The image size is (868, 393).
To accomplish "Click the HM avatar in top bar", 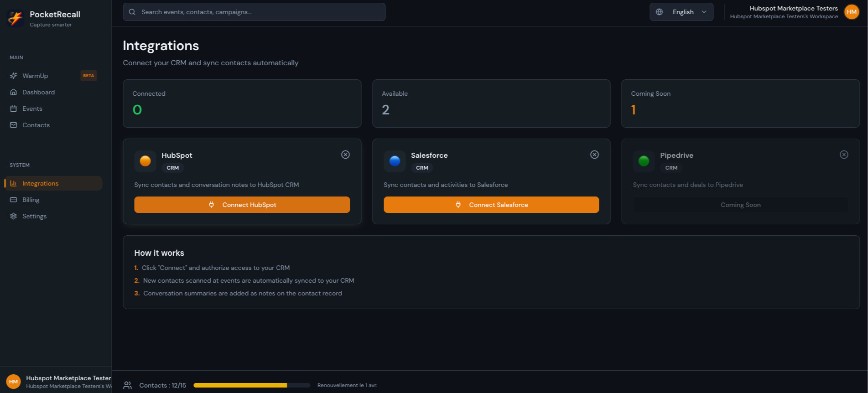I will 852,12.
